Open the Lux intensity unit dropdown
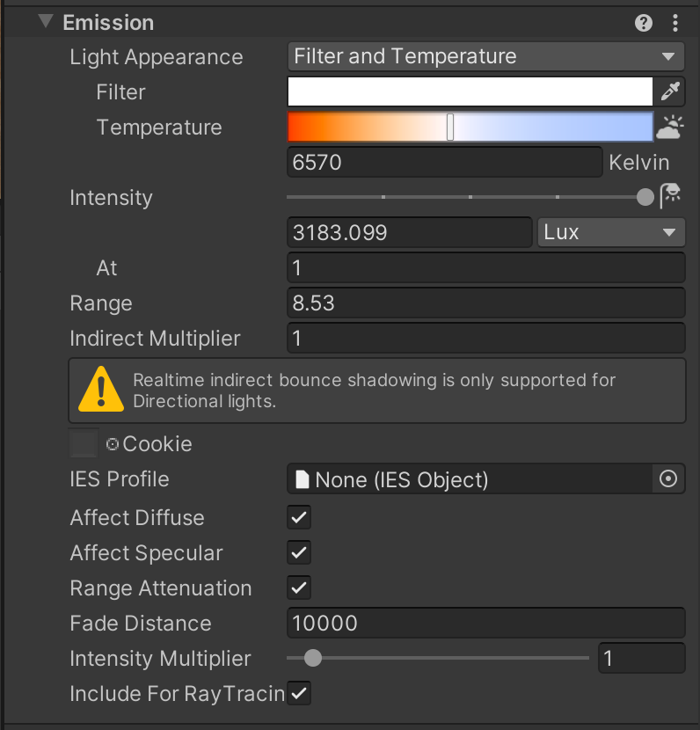This screenshot has height=730, width=700. (x=609, y=233)
